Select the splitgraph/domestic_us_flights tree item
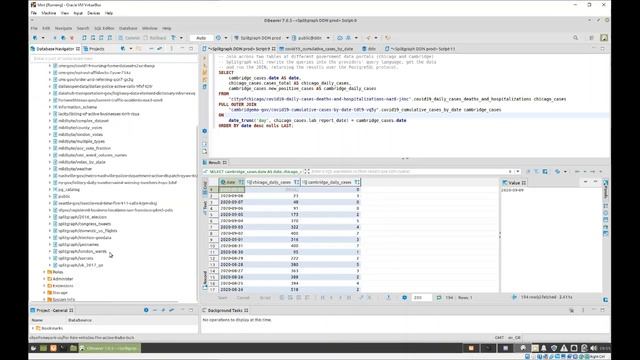The height and width of the screenshot is (360, 640). 88,231
